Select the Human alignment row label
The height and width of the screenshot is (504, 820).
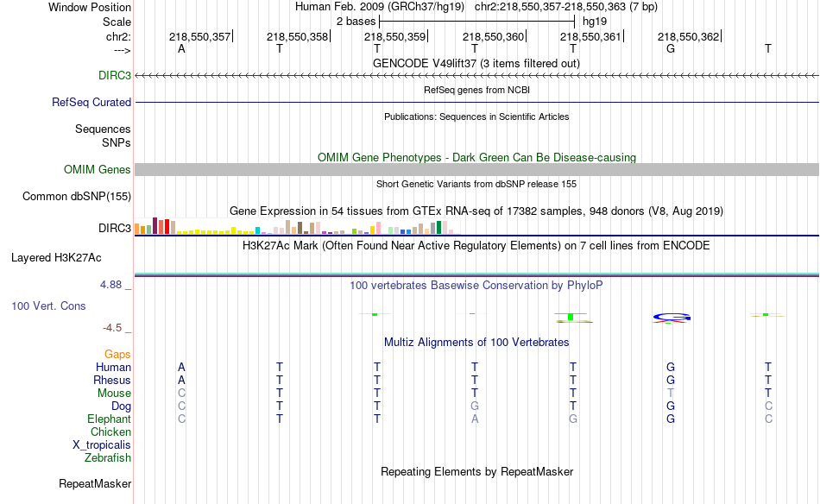tap(113, 368)
